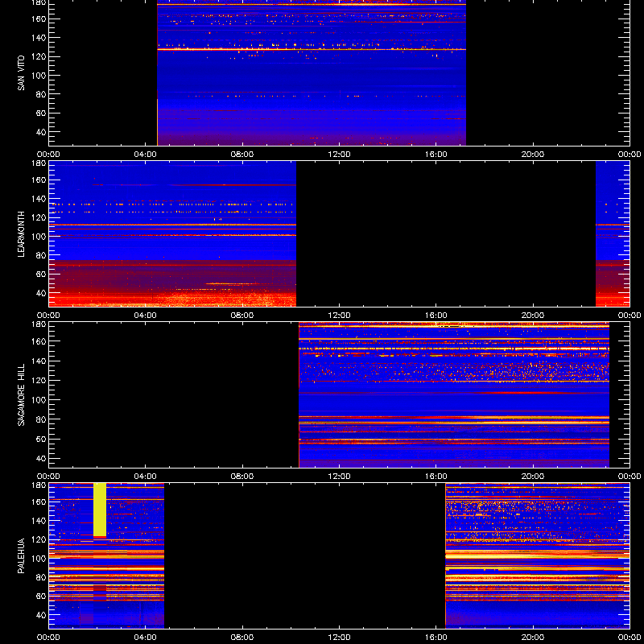Click 08:00 time label under Sagamore Hill plot
644x644 pixels.
click(242, 477)
